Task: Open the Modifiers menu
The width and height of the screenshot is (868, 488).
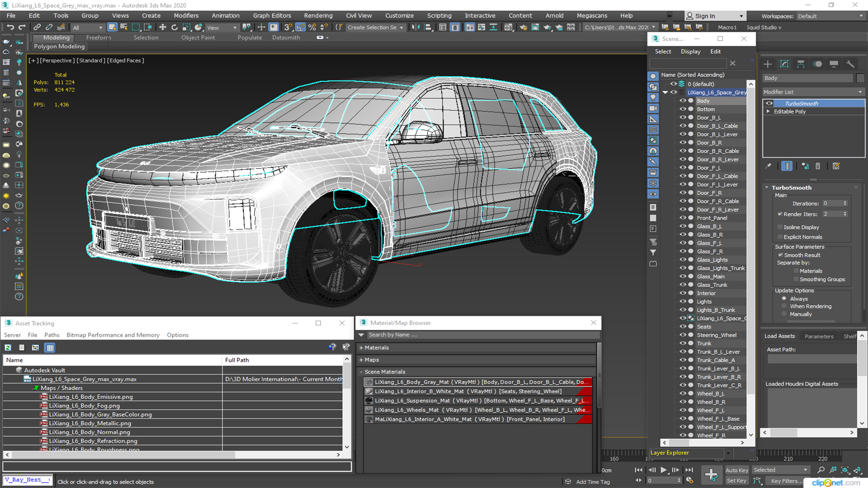Action: point(186,15)
